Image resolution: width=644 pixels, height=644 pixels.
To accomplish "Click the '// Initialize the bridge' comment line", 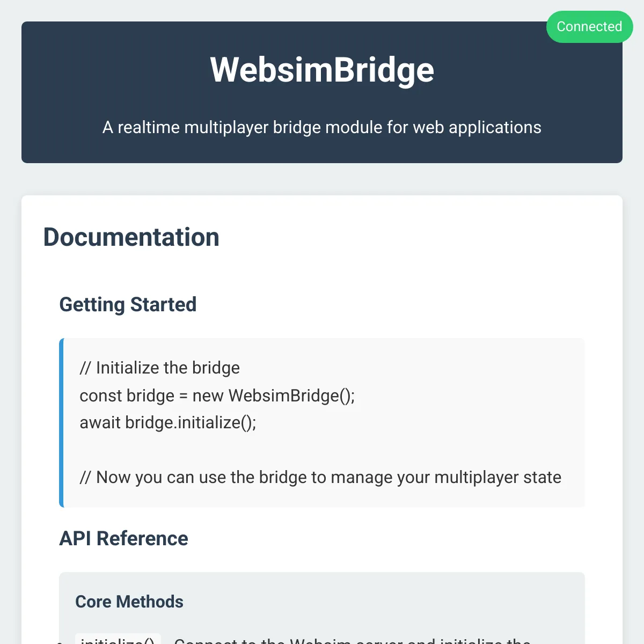I will 159,368.
